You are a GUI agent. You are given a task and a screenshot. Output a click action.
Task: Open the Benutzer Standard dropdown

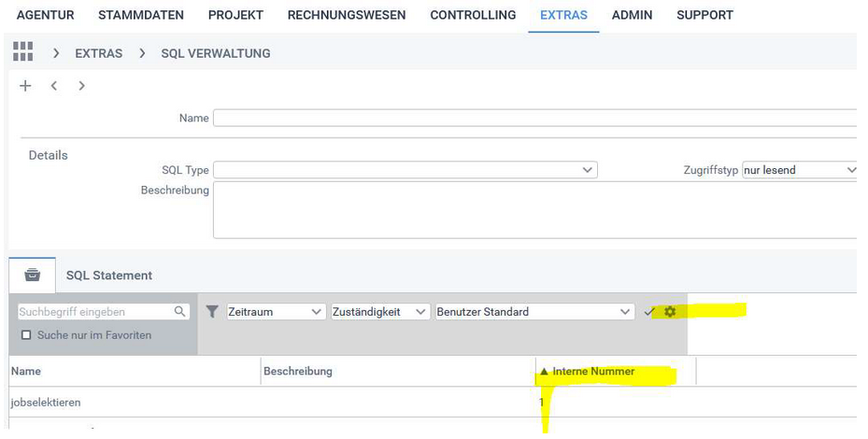[x=534, y=312]
